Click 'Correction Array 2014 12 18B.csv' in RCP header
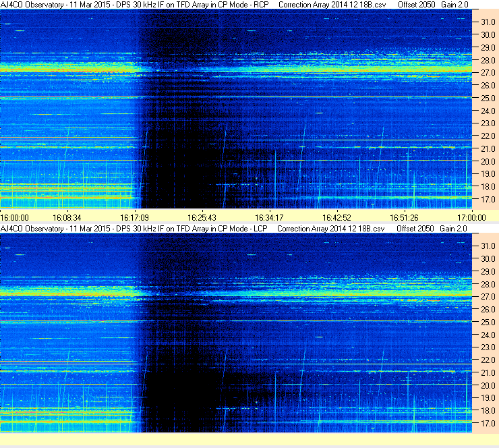Viewport: 499px width, 448px height. [x=332, y=5]
